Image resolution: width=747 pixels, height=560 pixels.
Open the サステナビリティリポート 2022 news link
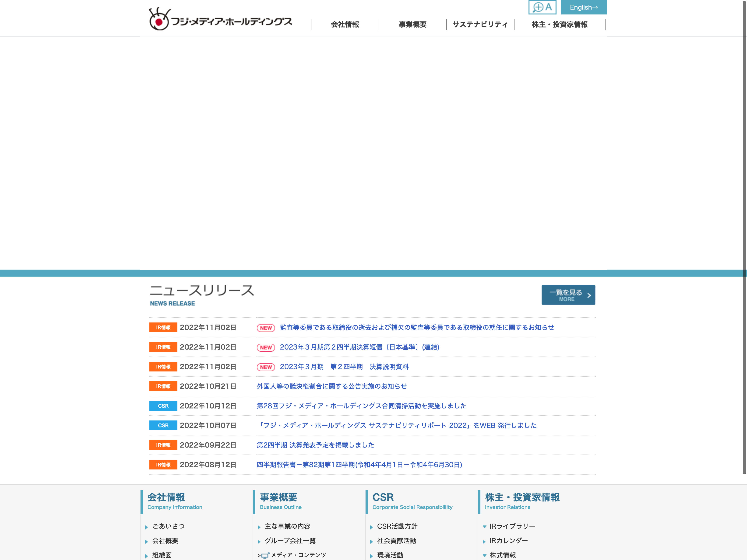(396, 425)
